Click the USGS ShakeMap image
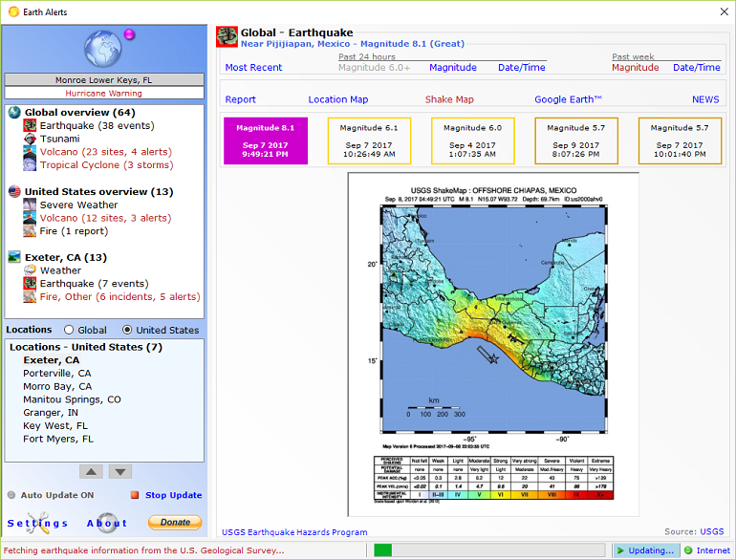The height and width of the screenshot is (560, 736). pyautogui.click(x=493, y=344)
